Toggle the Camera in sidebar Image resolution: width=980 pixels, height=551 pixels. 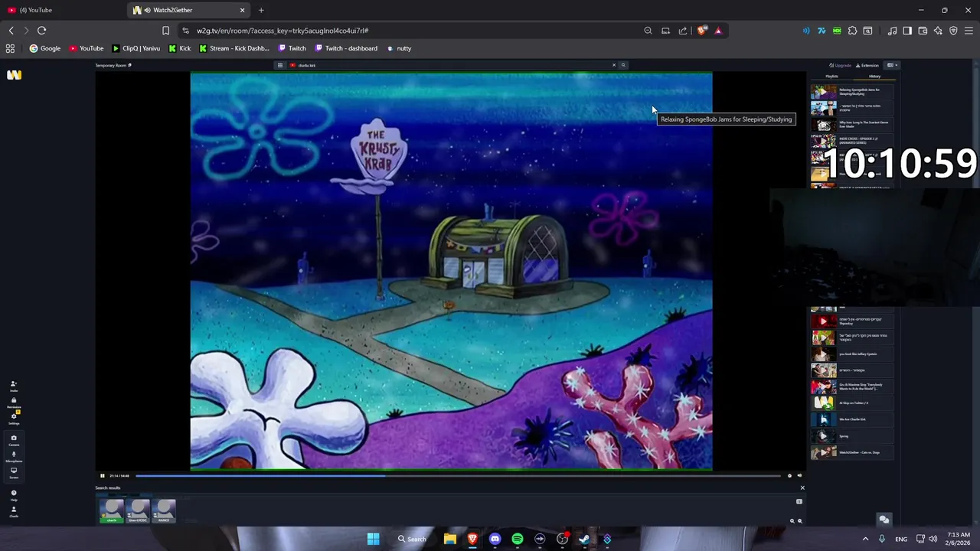click(x=13, y=439)
